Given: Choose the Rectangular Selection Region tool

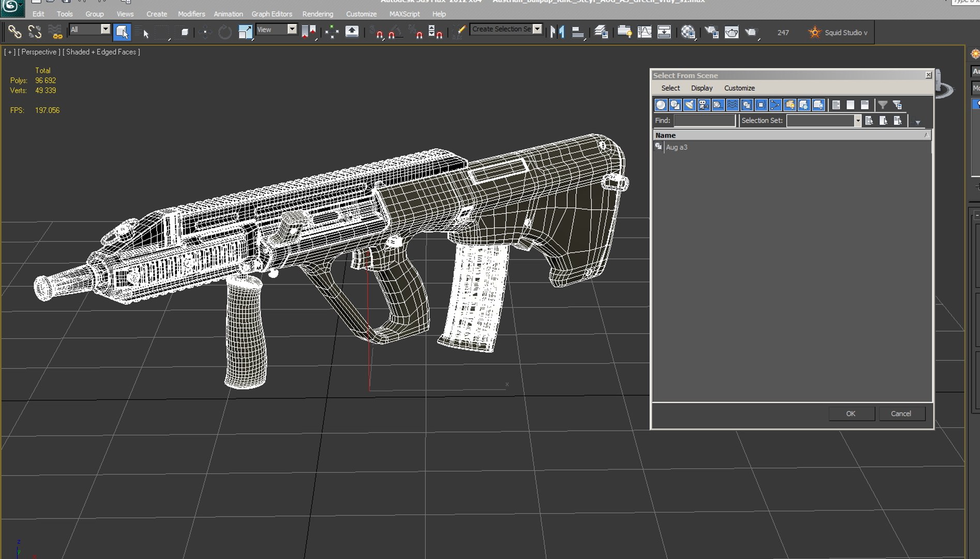Looking at the screenshot, I should pos(163,32).
